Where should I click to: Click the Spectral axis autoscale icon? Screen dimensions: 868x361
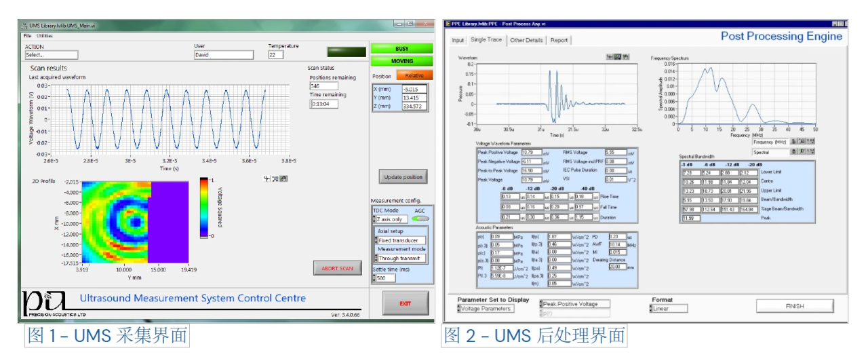pos(802,151)
